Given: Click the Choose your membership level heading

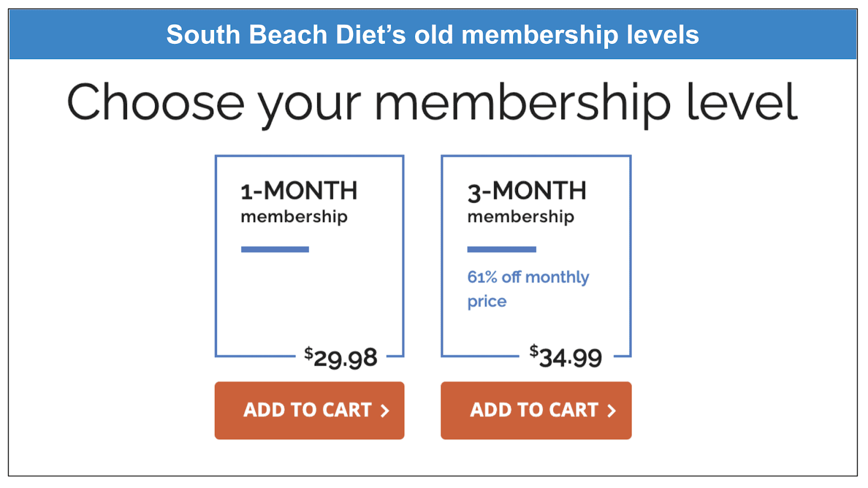Looking at the screenshot, I should [x=432, y=103].
